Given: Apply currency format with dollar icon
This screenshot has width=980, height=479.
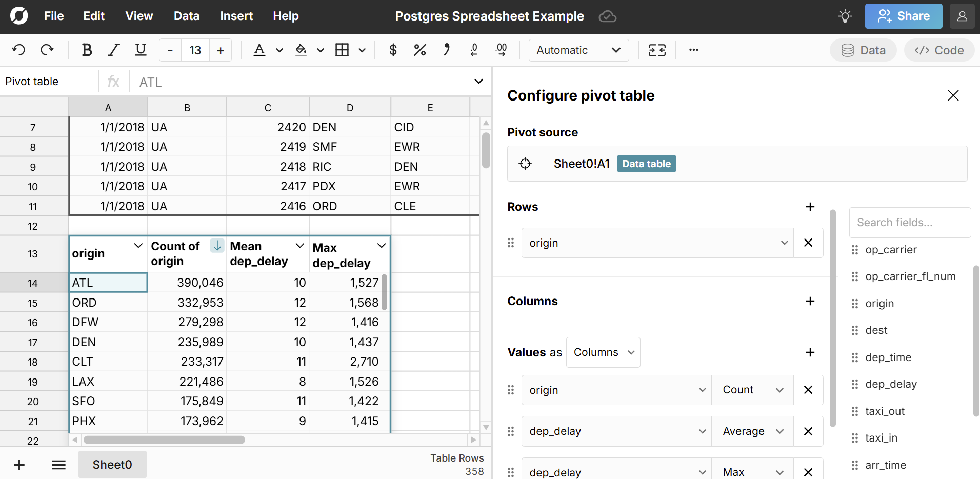Looking at the screenshot, I should coord(393,50).
